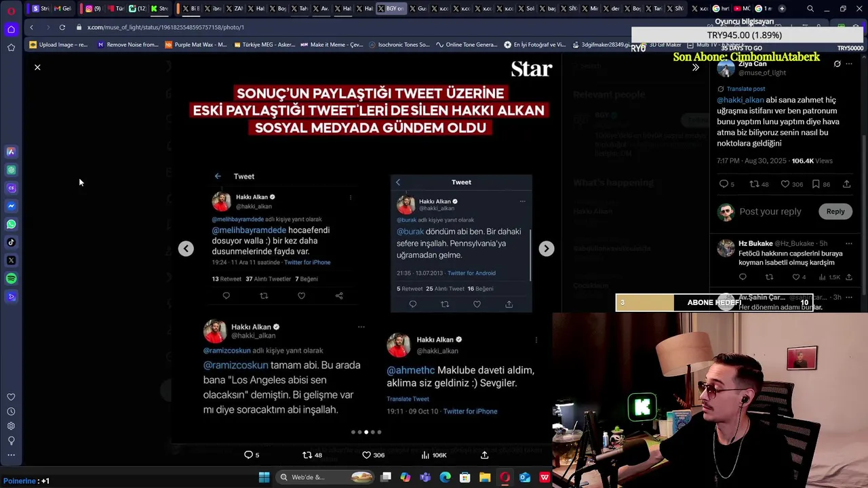Open more options on Hz Bukake's reply
The height and width of the screenshot is (488, 868).
point(849,243)
